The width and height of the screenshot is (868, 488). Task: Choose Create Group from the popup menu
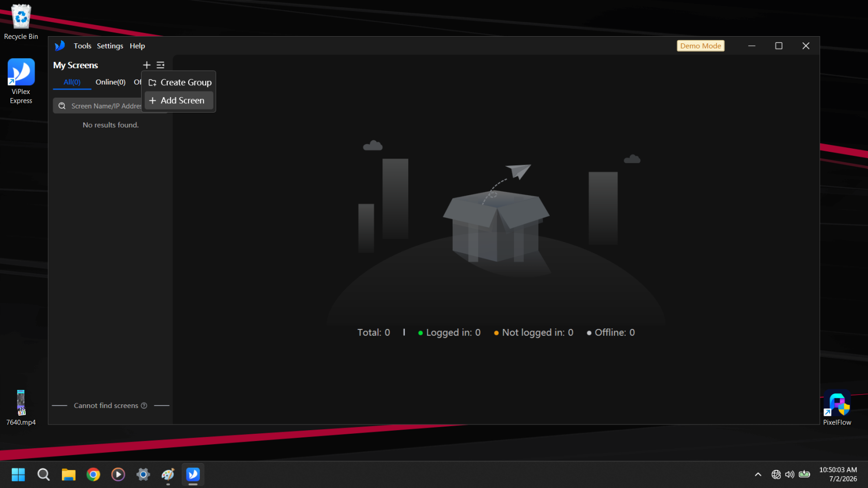pyautogui.click(x=179, y=83)
